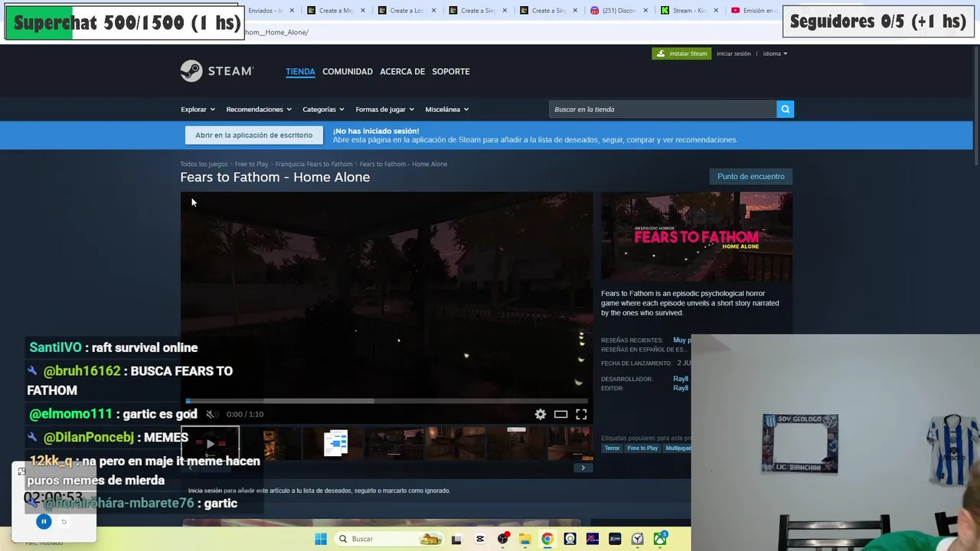Open video player settings gear
The image size is (980, 551).
point(541,414)
